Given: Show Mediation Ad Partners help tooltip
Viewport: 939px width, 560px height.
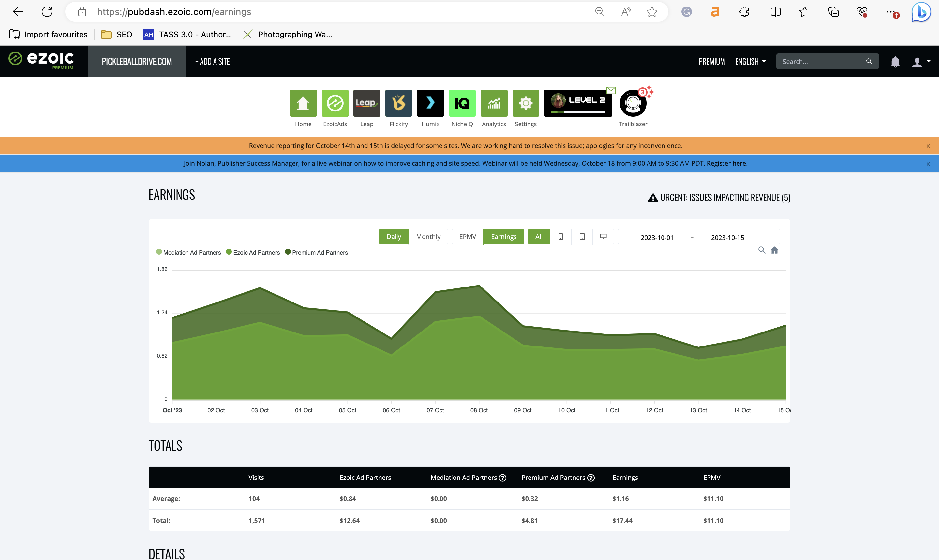Looking at the screenshot, I should click(503, 478).
